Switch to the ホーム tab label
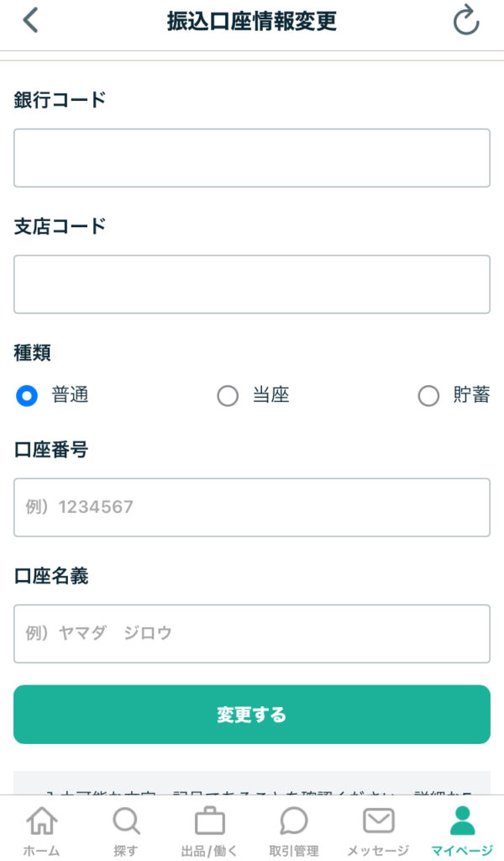504x861 pixels. 41,850
